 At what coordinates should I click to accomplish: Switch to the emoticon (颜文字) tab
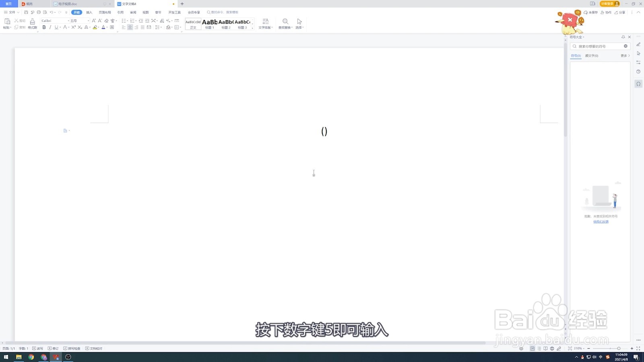click(x=592, y=56)
